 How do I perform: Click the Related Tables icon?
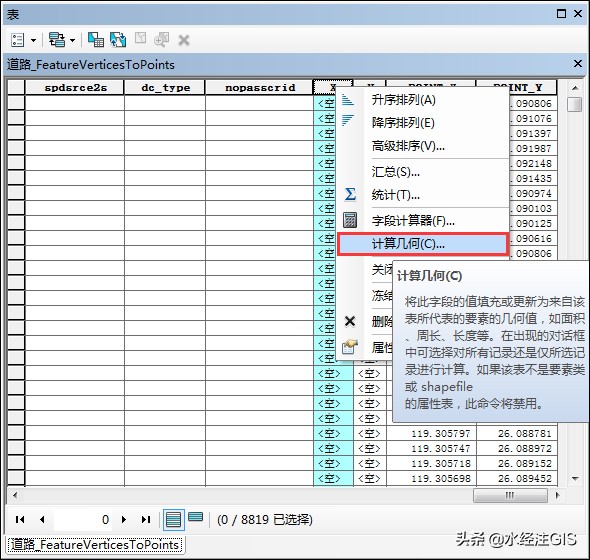pos(57,40)
